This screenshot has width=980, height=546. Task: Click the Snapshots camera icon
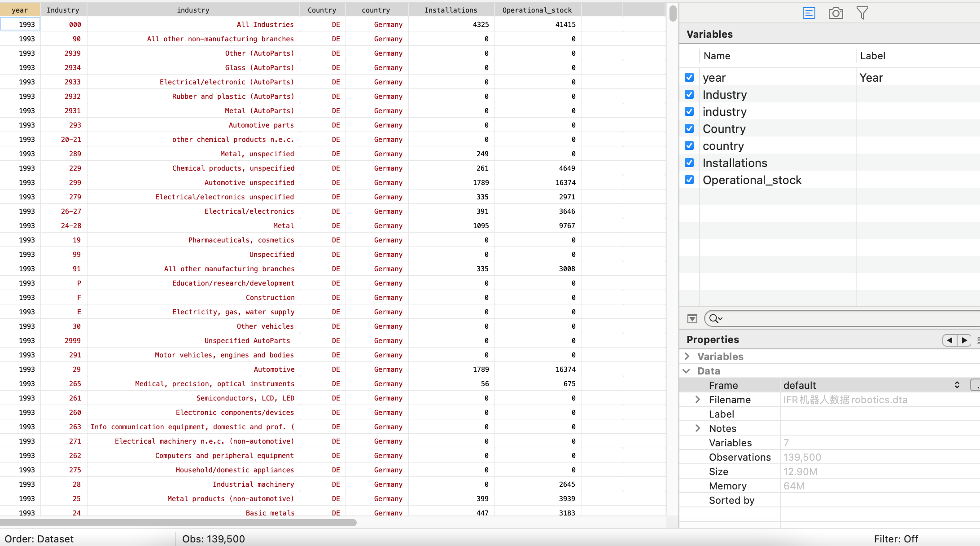tap(836, 13)
